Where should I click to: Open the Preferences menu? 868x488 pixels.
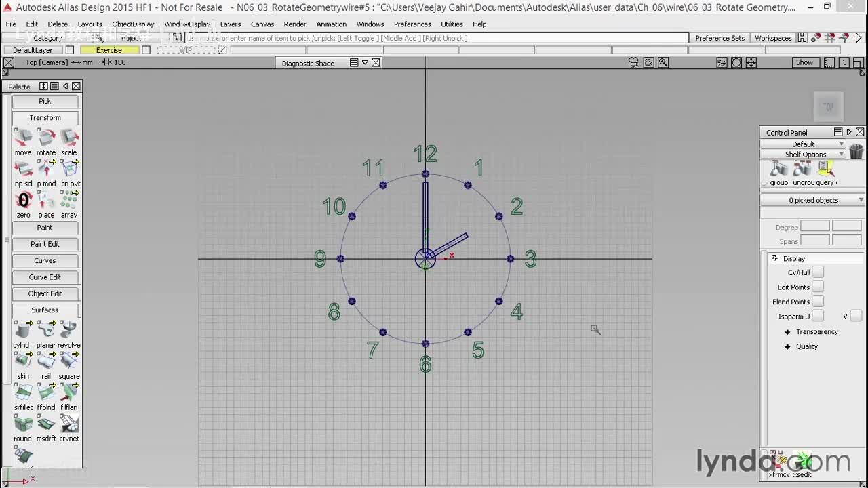pos(412,24)
